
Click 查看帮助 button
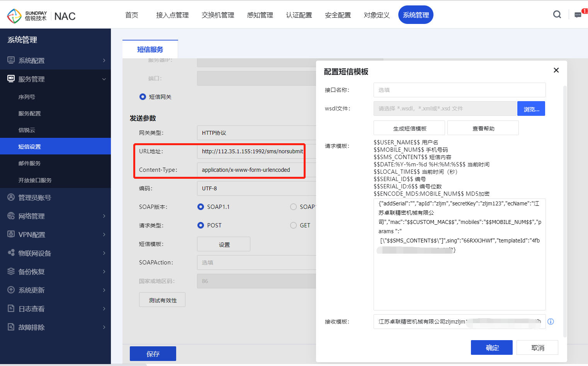coord(483,128)
